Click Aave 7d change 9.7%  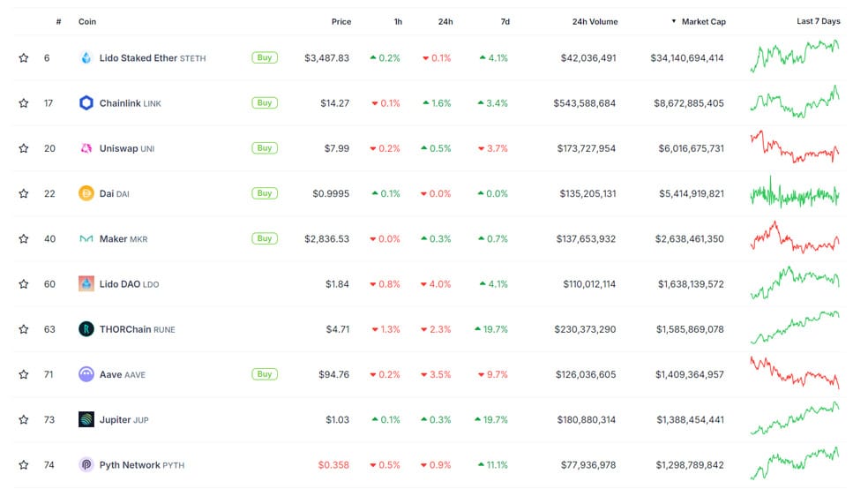(493, 375)
